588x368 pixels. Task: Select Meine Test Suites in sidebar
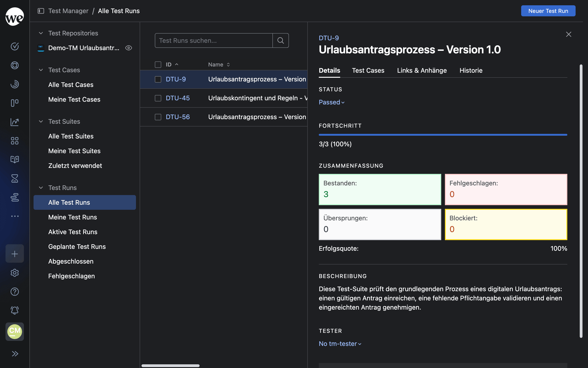pos(85,151)
